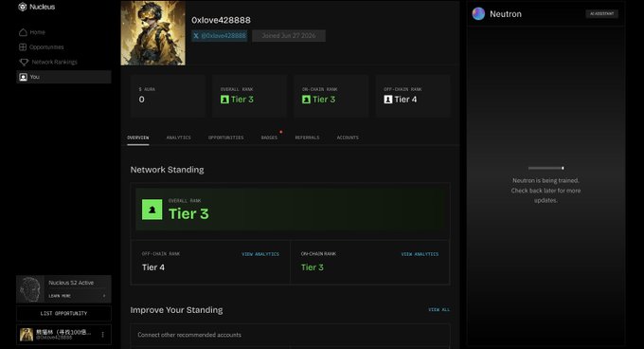The height and width of the screenshot is (349, 644).
Task: Click the sidebar user avatar thumbnail
Action: 27,335
